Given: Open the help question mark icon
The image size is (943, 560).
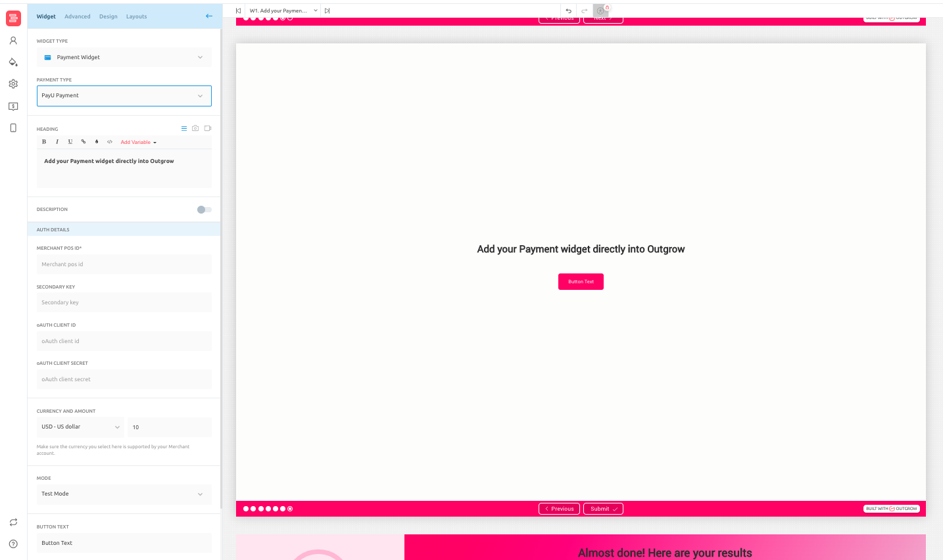Looking at the screenshot, I should pos(13,544).
